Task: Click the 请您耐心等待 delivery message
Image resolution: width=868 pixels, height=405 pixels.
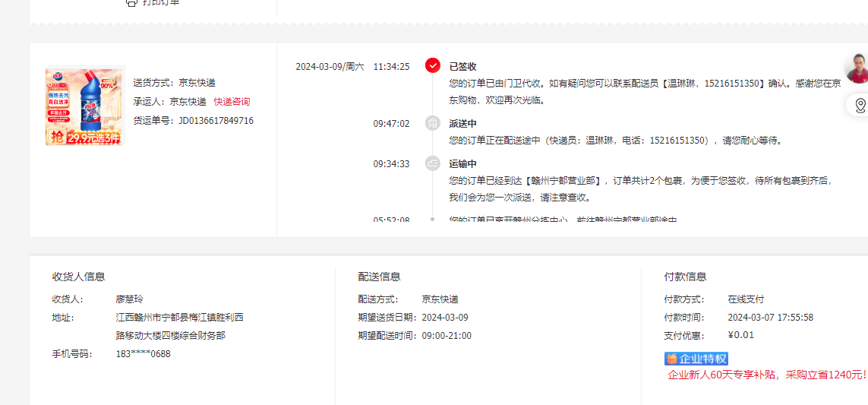Action: [x=616, y=140]
